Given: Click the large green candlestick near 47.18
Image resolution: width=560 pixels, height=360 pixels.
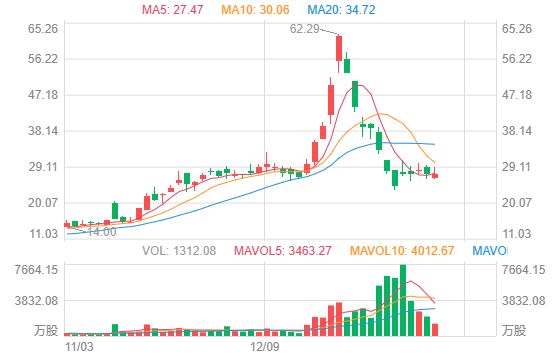Looking at the screenshot, I should pyautogui.click(x=355, y=95).
